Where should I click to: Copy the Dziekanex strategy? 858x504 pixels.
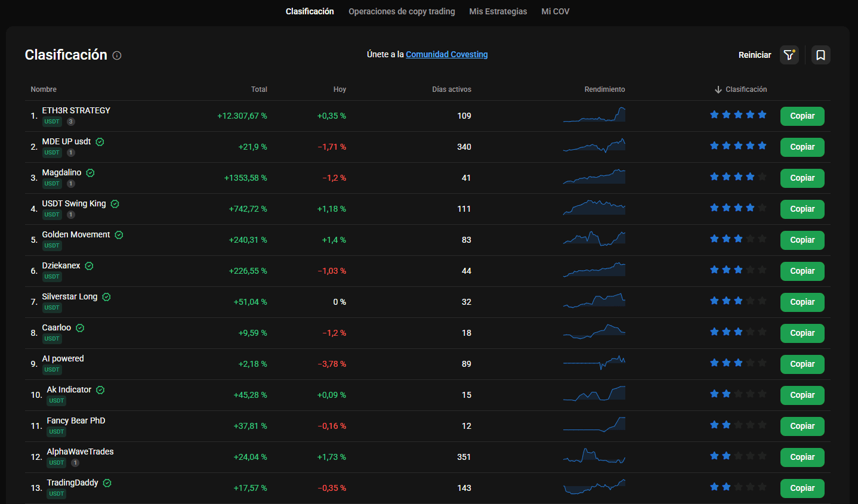coord(803,271)
